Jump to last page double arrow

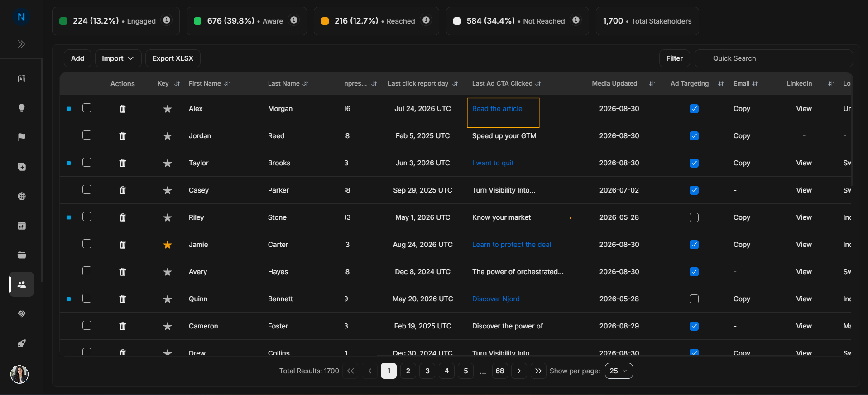coord(538,371)
